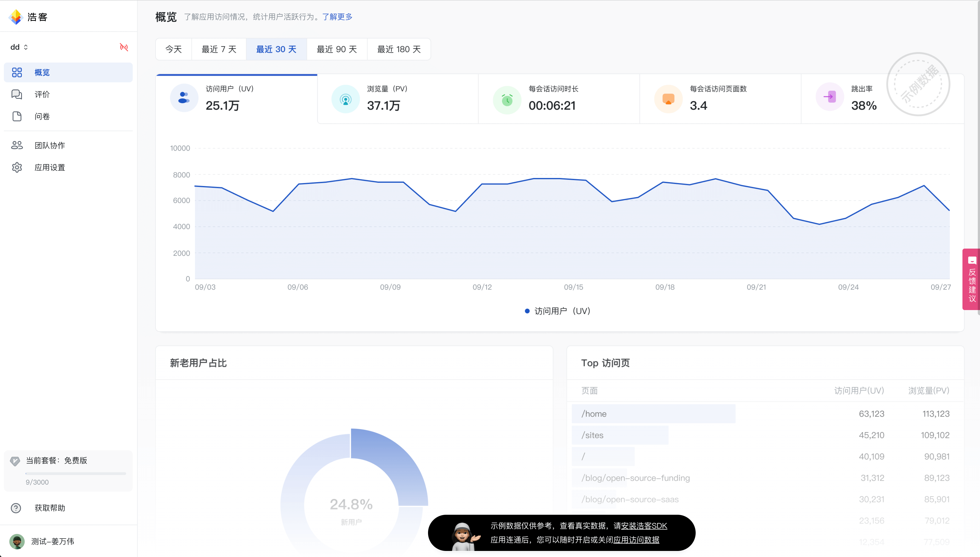Click the /blog/open-source-funding row
This screenshot has height=557, width=980.
click(765, 478)
